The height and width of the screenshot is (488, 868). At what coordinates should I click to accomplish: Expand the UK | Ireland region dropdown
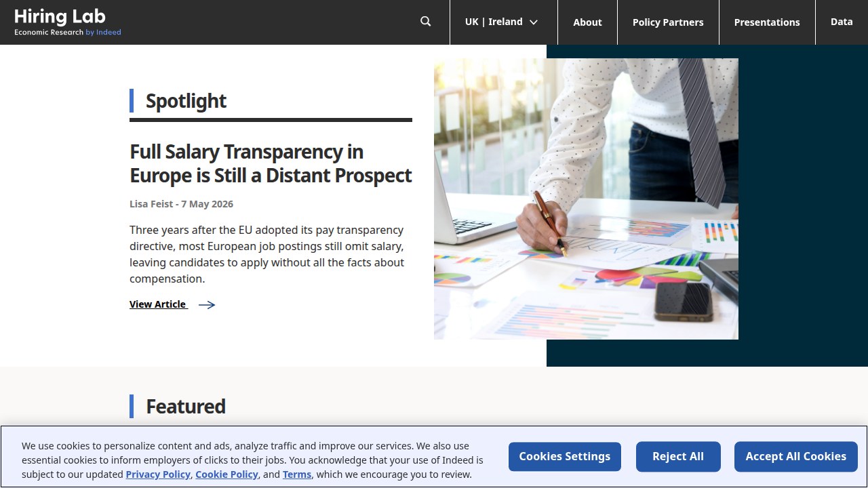[x=502, y=22]
